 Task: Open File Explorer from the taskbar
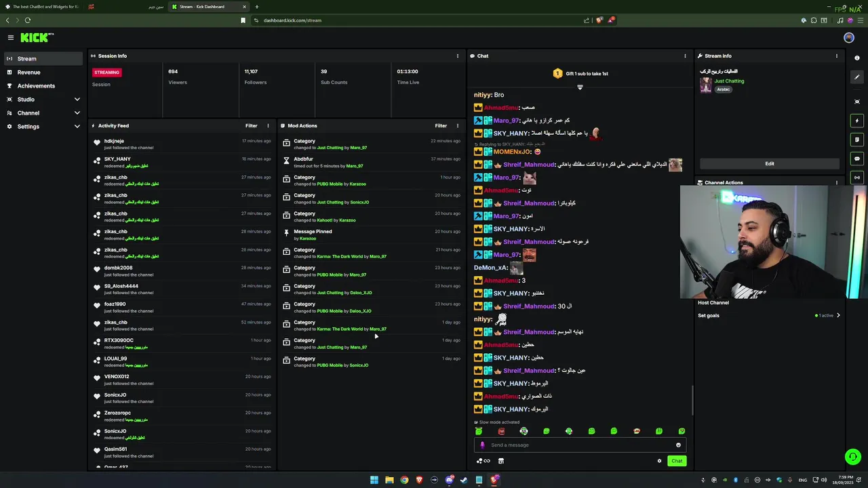(x=389, y=480)
